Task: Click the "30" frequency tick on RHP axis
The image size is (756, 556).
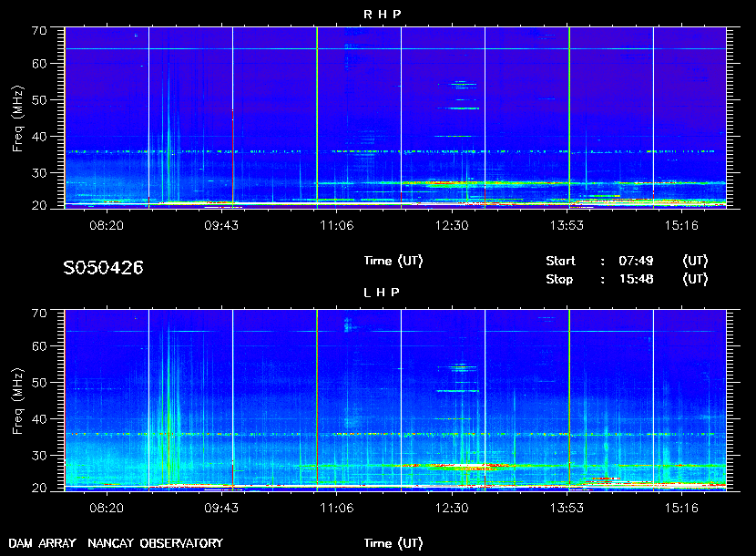Action: 39,173
